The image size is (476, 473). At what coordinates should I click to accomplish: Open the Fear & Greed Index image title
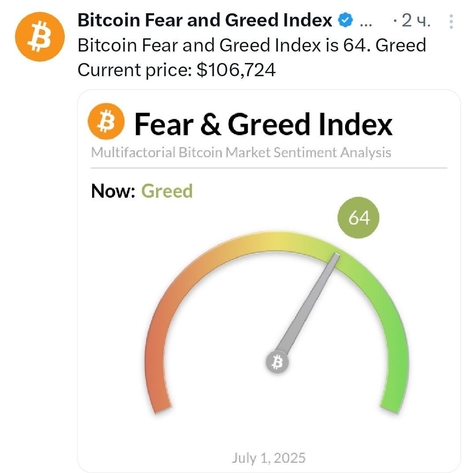tap(263, 124)
